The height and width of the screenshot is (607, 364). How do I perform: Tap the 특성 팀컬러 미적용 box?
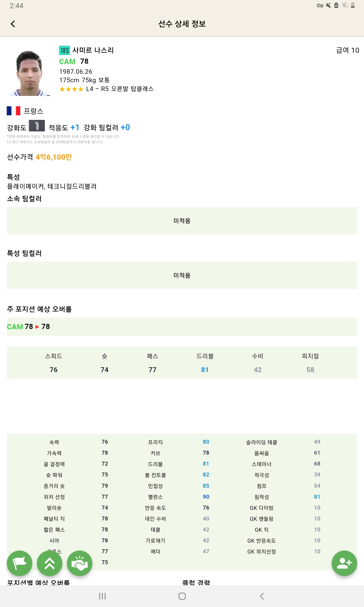click(x=182, y=275)
